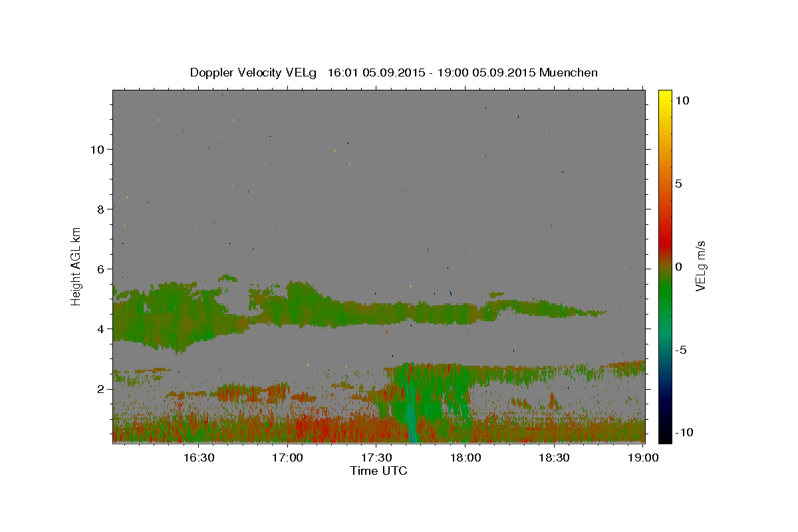Image resolution: width=798 pixels, height=532 pixels.
Task: Click the colorbar value 0 label
Action: click(678, 267)
